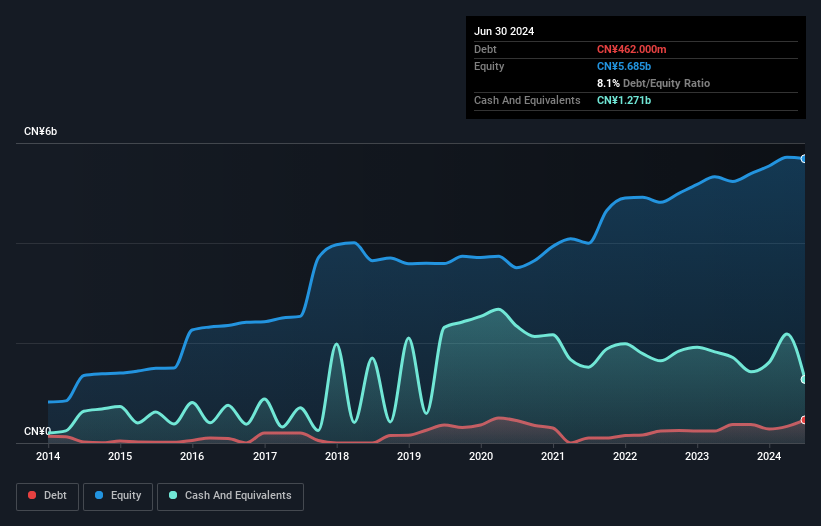The height and width of the screenshot is (526, 821).
Task: Click the CN¥1.271b cash value
Action: pyautogui.click(x=624, y=100)
